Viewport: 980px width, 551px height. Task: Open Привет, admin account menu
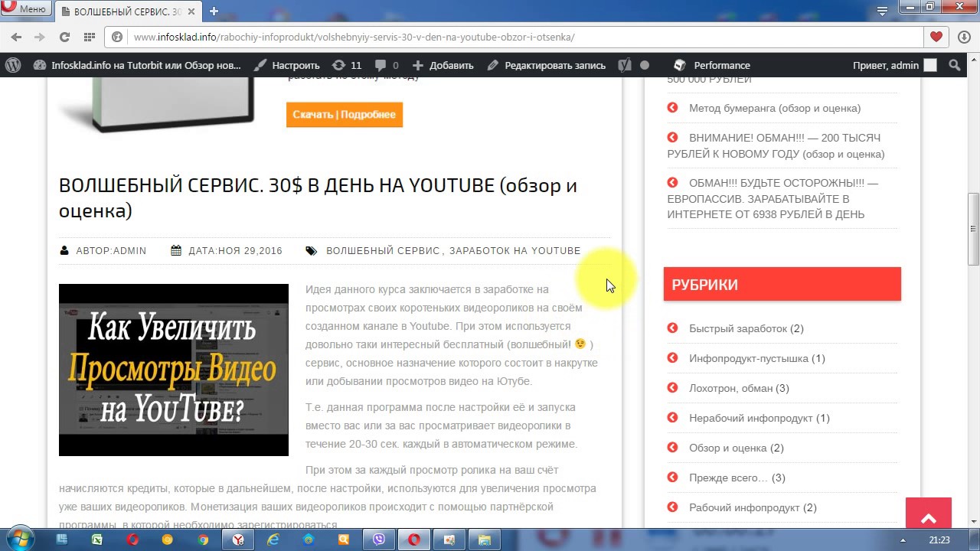[894, 65]
